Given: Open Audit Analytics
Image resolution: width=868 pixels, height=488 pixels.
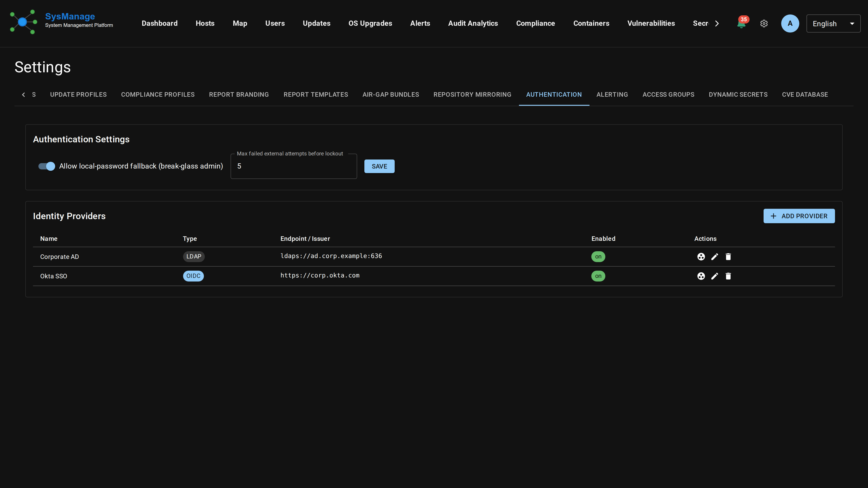Looking at the screenshot, I should click(473, 23).
